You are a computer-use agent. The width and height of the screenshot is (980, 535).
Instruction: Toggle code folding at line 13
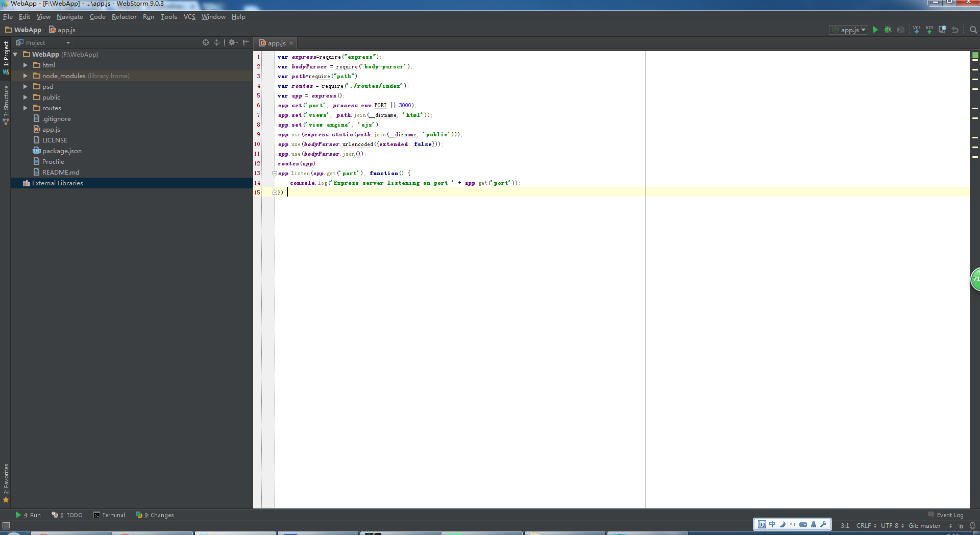275,174
